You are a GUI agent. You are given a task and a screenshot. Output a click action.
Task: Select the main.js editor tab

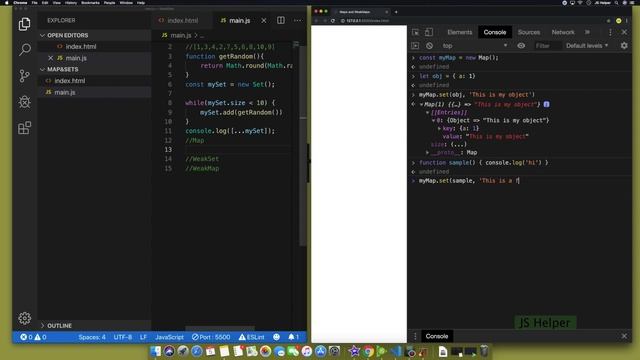[239, 20]
